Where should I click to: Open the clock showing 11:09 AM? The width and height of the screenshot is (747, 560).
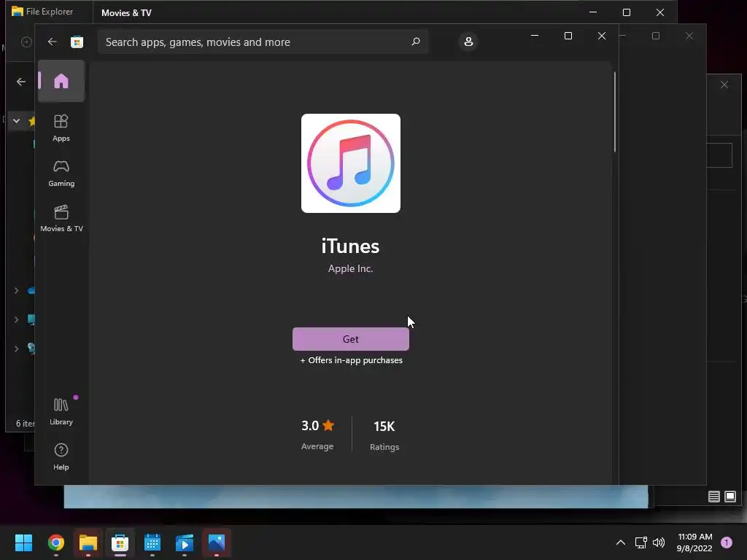point(694,542)
